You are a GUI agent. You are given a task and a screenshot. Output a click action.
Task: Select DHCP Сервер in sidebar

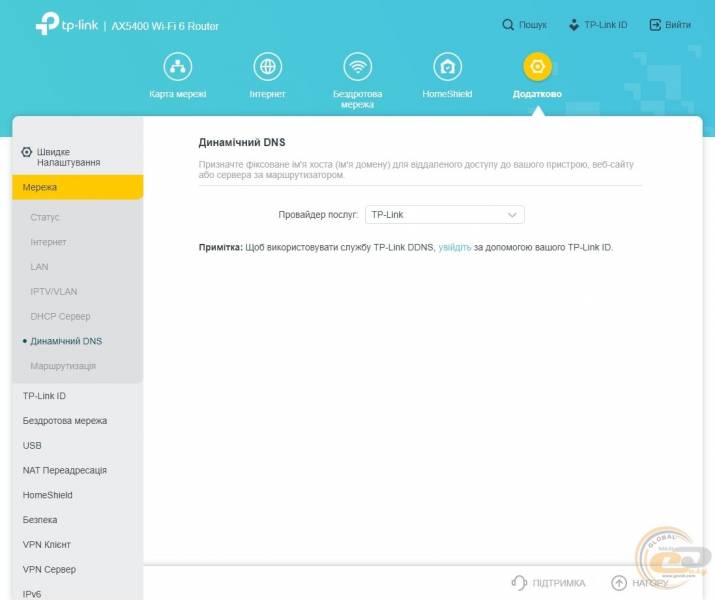tap(60, 316)
